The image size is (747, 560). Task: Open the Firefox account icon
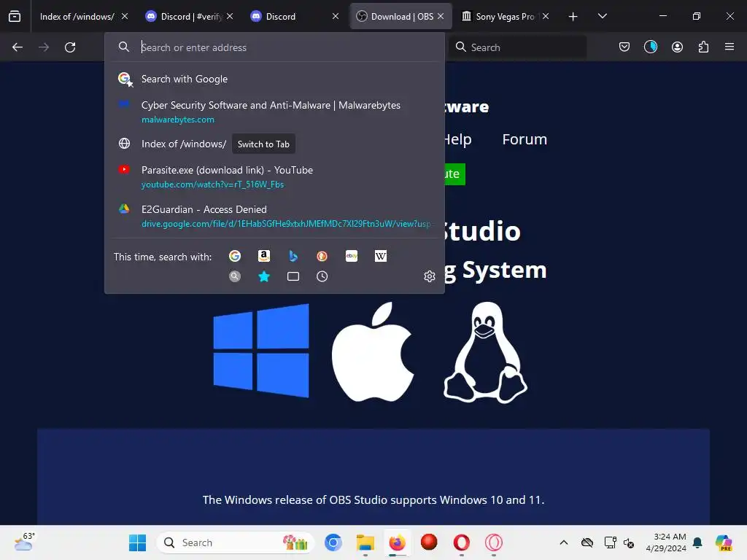(x=677, y=47)
